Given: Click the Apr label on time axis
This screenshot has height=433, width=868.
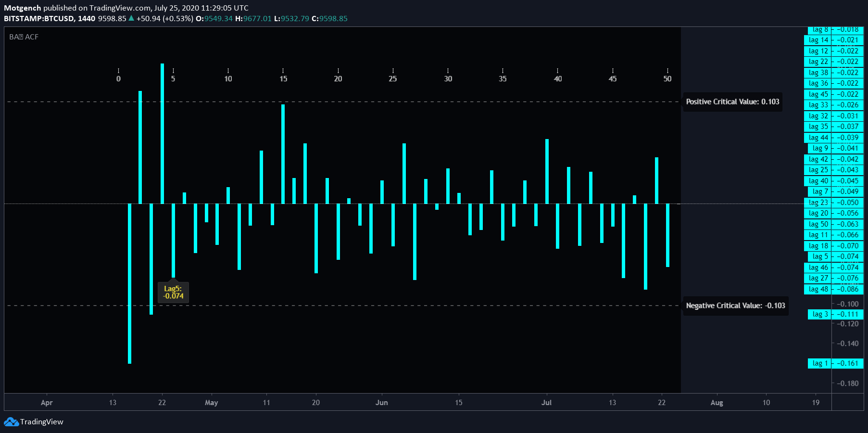Looking at the screenshot, I should point(47,403).
